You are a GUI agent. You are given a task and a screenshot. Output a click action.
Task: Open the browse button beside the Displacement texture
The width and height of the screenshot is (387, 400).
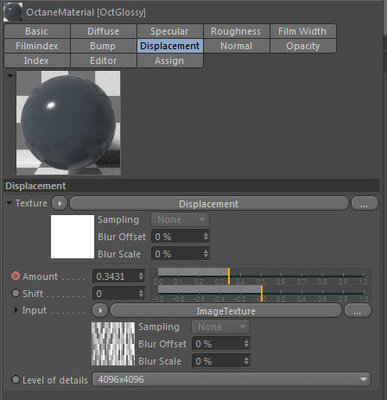pyautogui.click(x=364, y=203)
